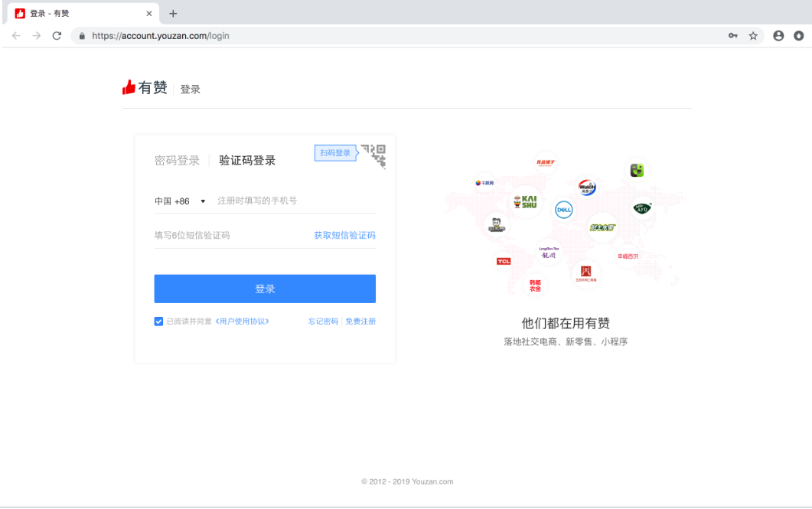The image size is (812, 509).
Task: Click the AFU green leaf logo
Action: pyautogui.click(x=642, y=208)
